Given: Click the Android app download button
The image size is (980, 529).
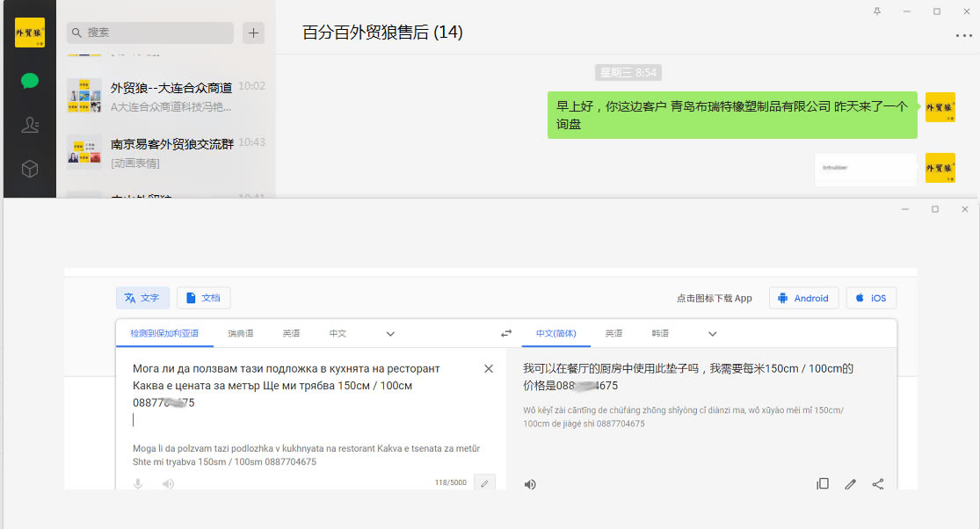Looking at the screenshot, I should (803, 298).
